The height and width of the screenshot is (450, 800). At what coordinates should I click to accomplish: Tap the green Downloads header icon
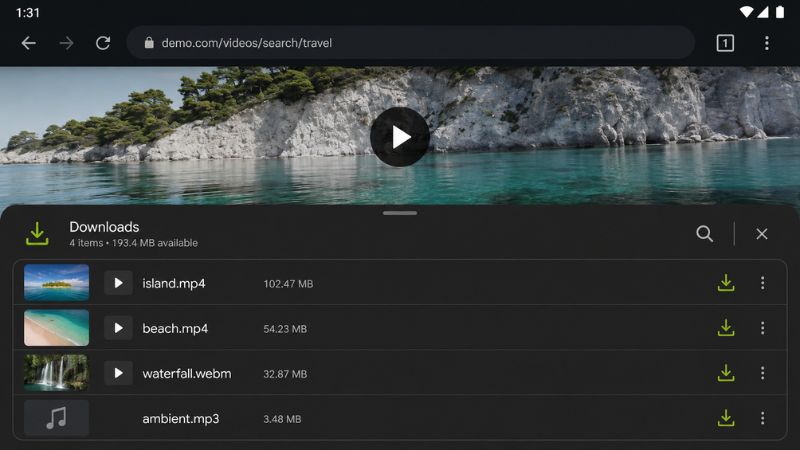tap(37, 234)
